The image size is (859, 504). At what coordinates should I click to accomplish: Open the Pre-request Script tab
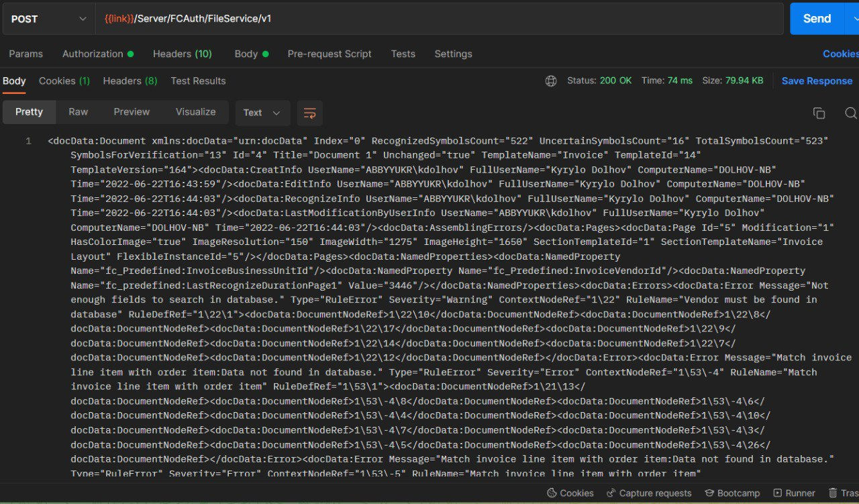[x=330, y=54]
